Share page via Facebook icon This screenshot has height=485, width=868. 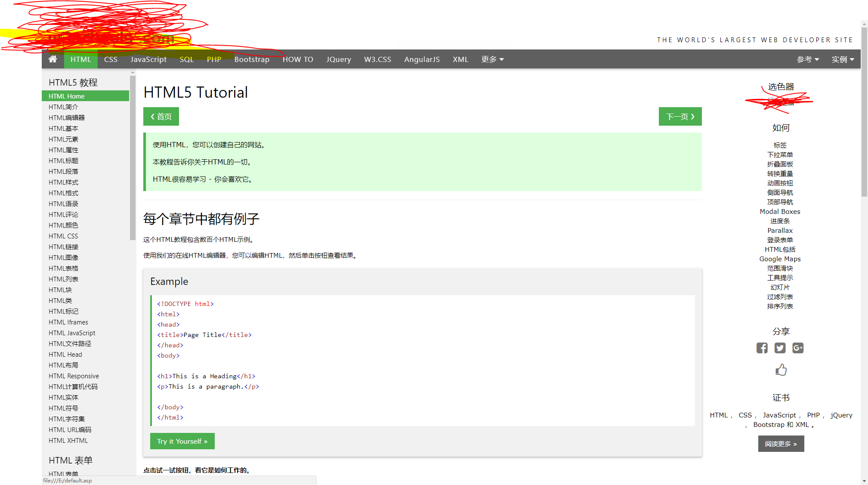pos(762,348)
